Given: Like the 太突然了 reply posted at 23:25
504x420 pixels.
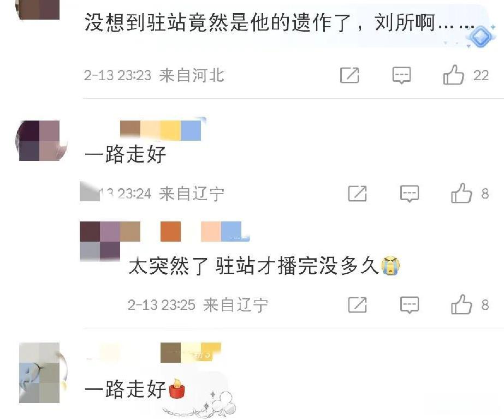Looking at the screenshot, I should coord(461,304).
